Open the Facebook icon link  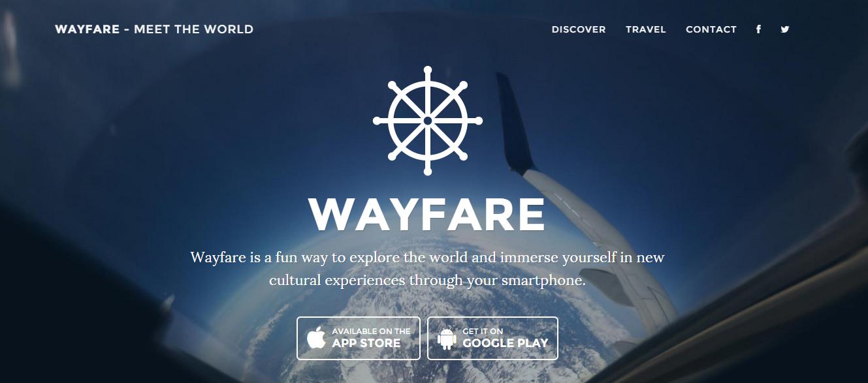coord(758,29)
